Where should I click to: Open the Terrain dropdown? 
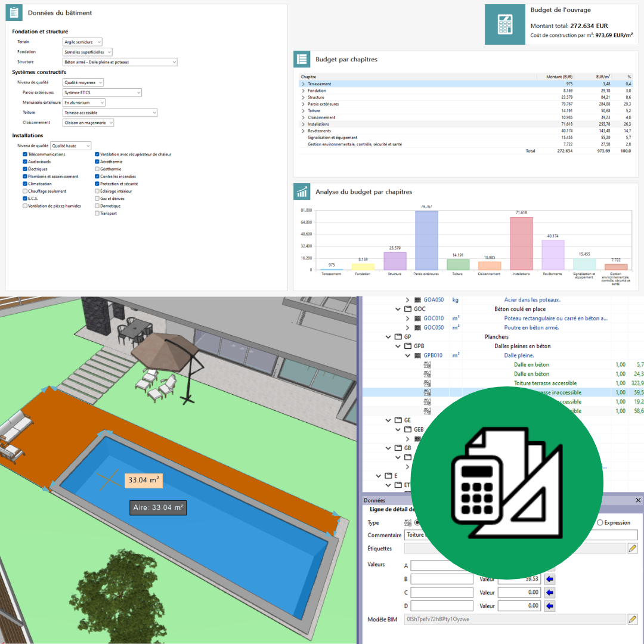point(82,42)
